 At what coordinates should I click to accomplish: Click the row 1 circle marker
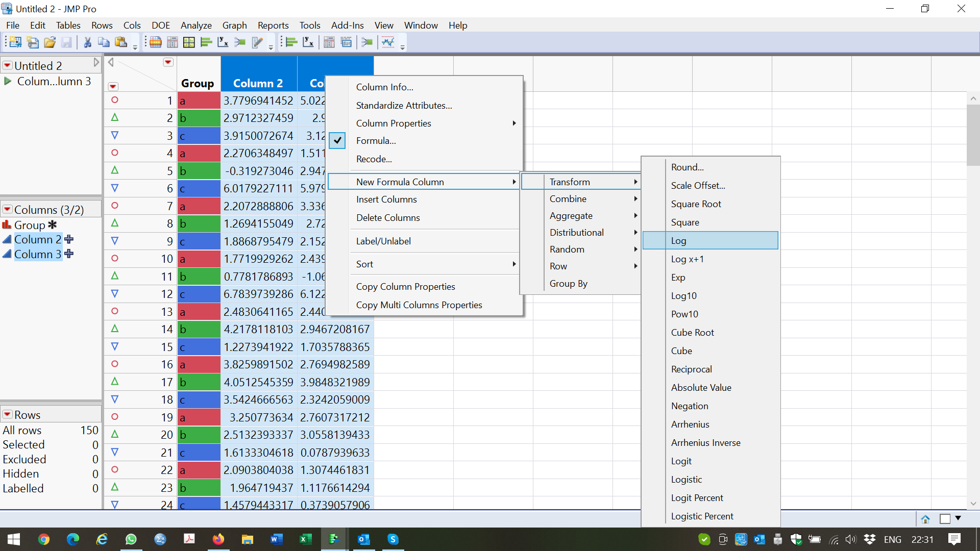tap(115, 100)
